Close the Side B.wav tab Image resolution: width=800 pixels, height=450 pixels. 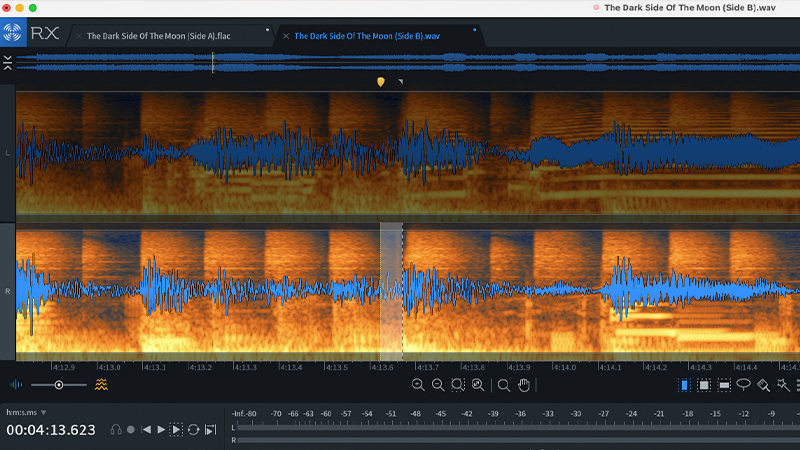(x=286, y=36)
